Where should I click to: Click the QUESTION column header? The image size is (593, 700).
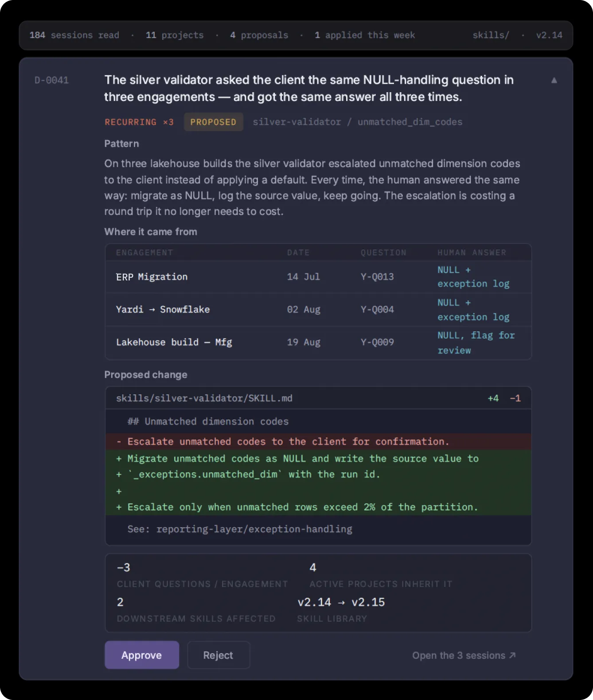[383, 253]
